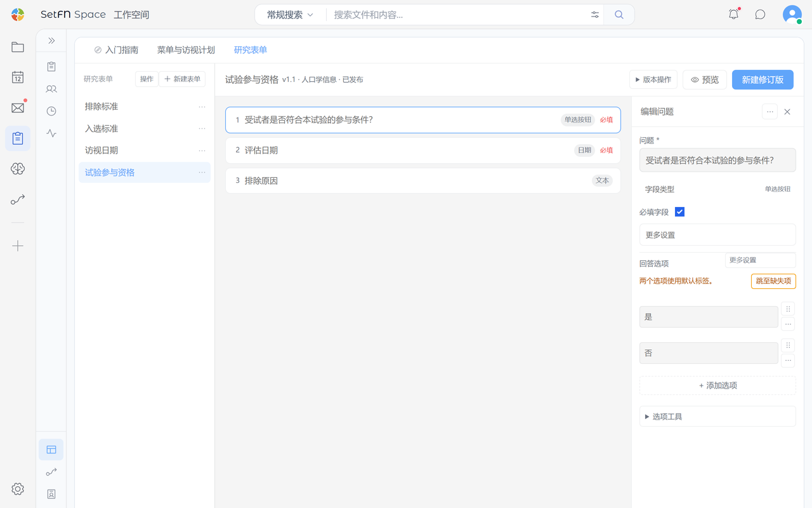Click the participants people icon
Viewport: 812px width, 508px height.
click(51, 89)
